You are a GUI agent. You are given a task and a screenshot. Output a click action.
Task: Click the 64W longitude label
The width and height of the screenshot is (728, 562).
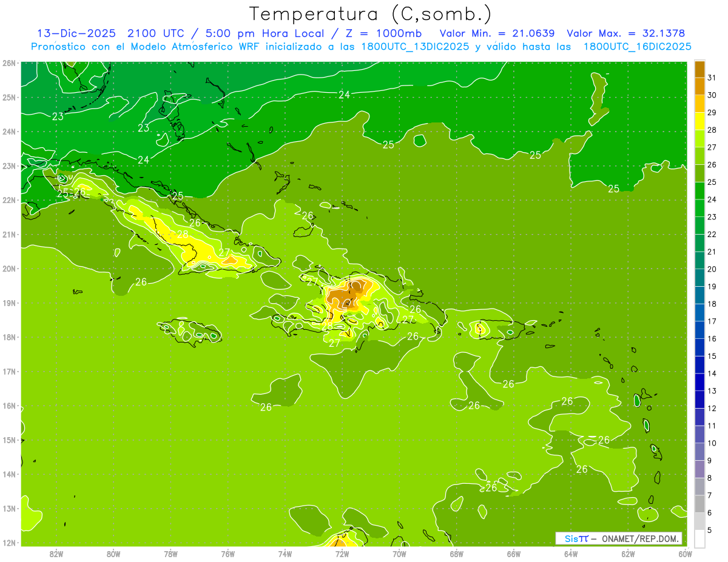point(571,553)
